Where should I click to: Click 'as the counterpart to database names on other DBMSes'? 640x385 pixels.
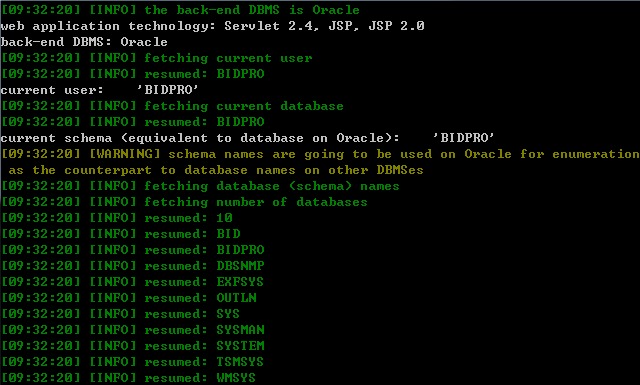(216, 170)
